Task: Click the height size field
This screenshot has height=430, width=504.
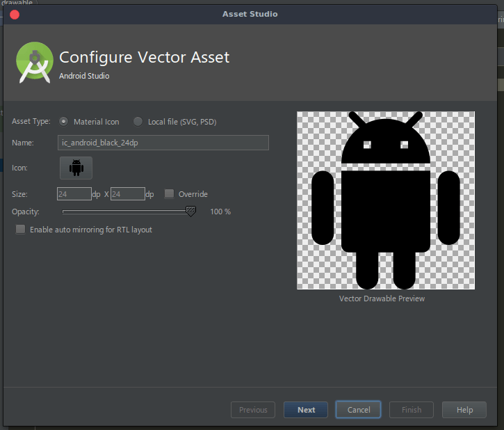Action: click(127, 194)
